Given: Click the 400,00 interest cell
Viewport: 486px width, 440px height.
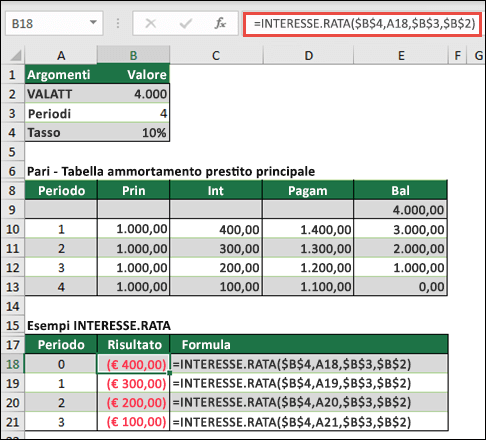Looking at the screenshot, I should point(216,229).
